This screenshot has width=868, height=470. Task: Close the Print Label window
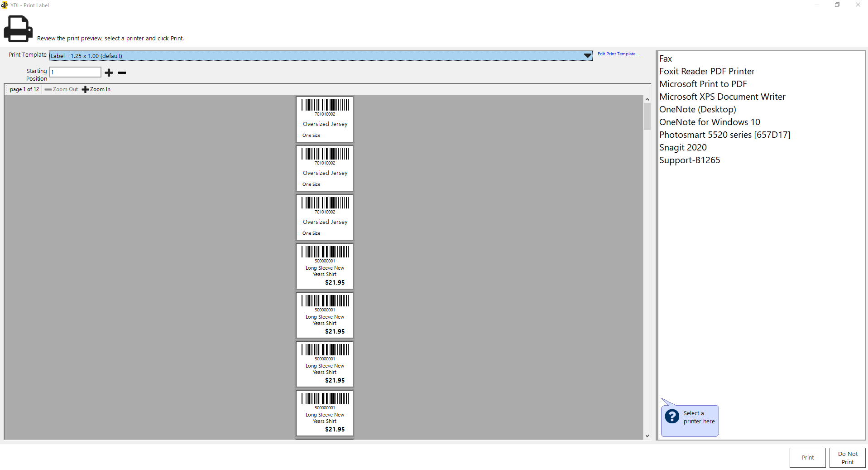[858, 5]
